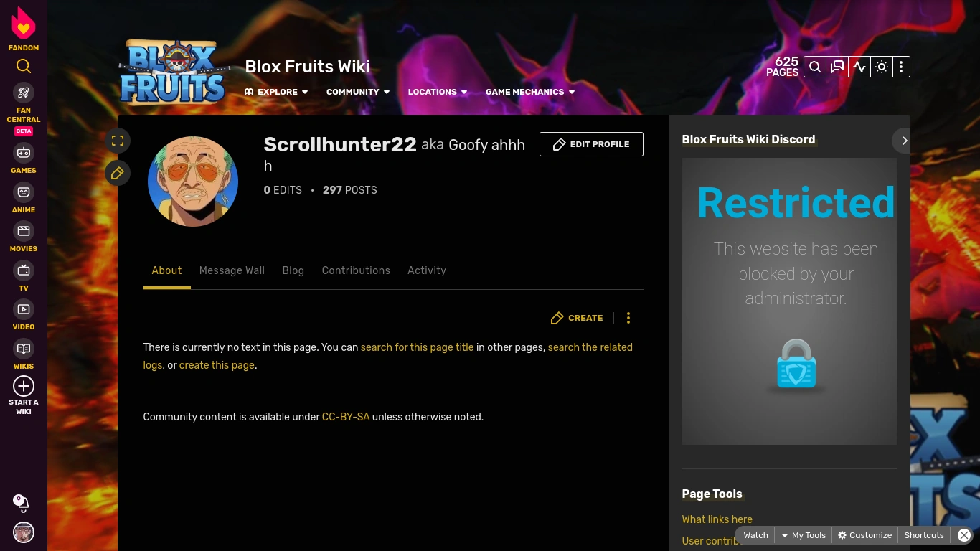The image size is (980, 551).
Task: Open the Games controller icon
Action: coord(24,153)
